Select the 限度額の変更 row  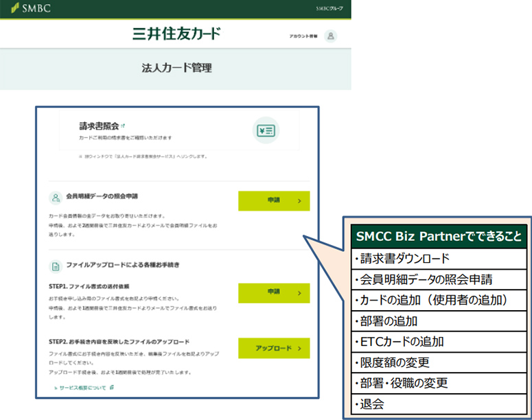tap(439, 362)
